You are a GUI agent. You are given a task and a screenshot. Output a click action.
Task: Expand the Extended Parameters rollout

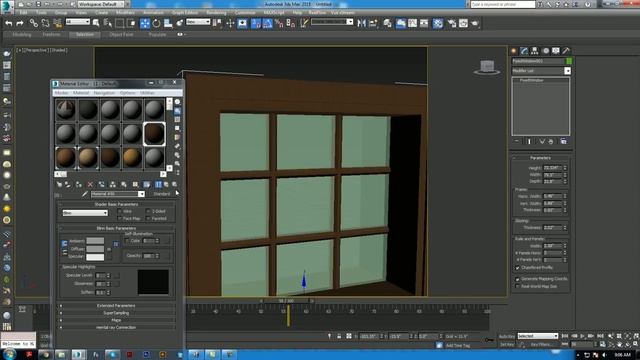click(x=116, y=306)
